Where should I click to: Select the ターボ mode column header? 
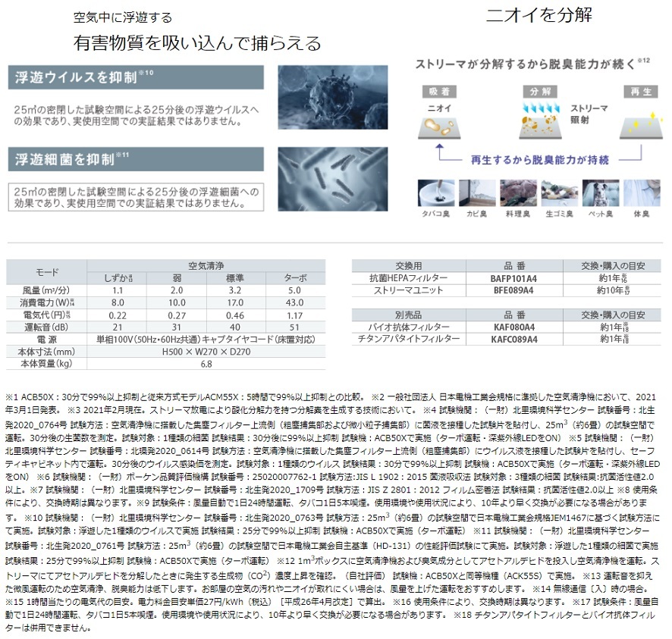pos(295,278)
